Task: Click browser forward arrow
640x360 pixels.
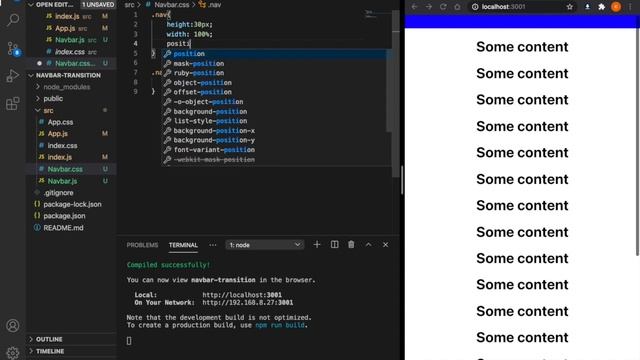Action: point(429,7)
